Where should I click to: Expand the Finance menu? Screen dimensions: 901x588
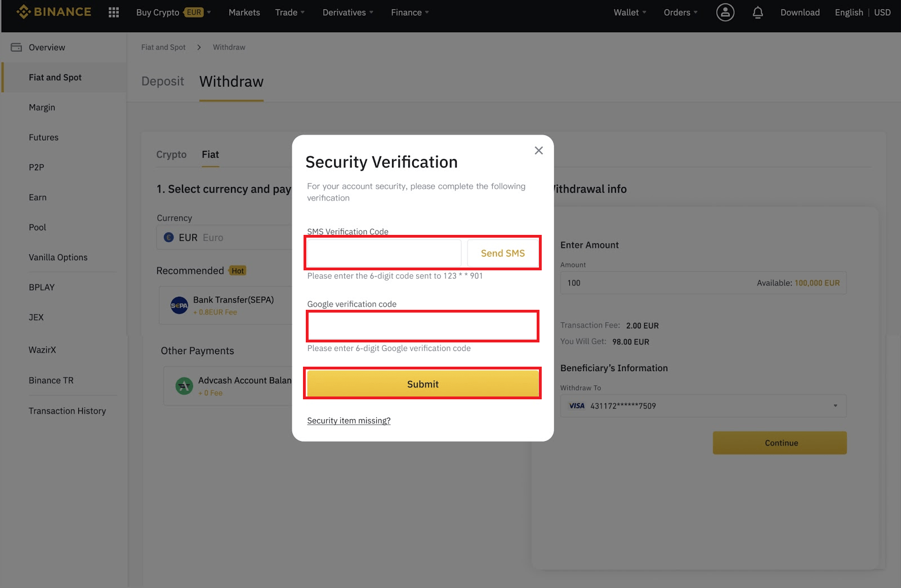coord(409,12)
